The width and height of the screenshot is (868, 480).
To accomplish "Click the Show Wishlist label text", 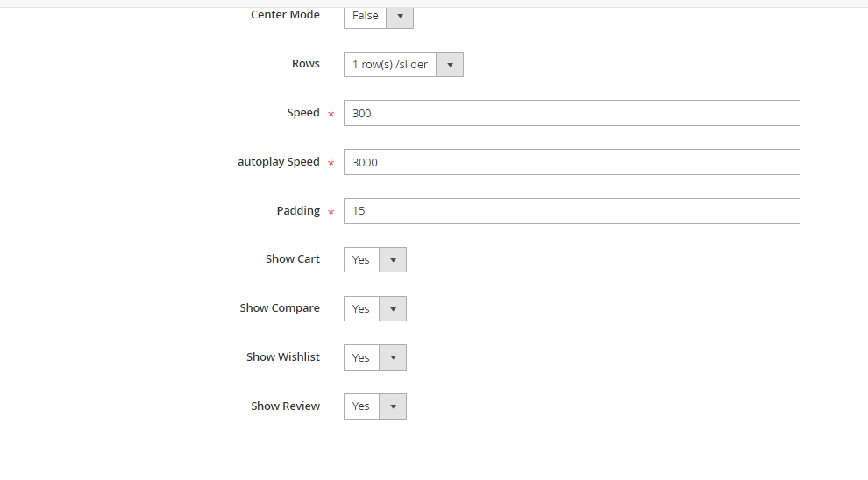I will pos(282,357).
